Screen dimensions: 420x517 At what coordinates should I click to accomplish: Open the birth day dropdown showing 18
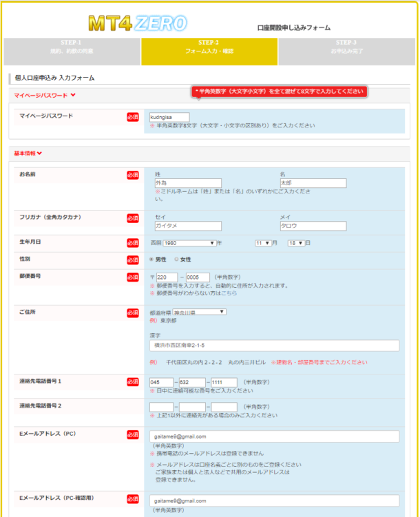pos(295,243)
